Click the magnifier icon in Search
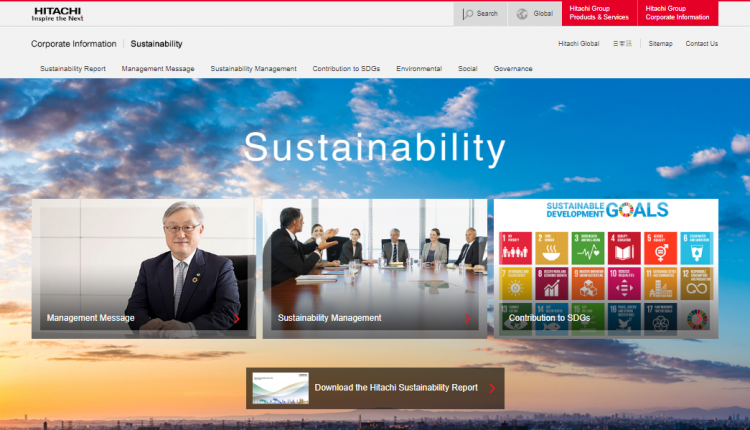Viewport: 750px width, 430px height. [467, 14]
